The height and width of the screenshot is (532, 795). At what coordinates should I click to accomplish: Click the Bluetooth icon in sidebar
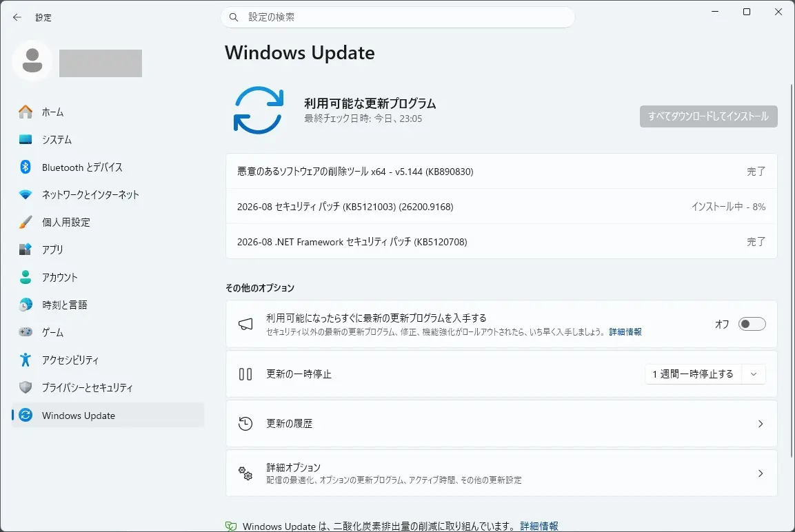[26, 167]
